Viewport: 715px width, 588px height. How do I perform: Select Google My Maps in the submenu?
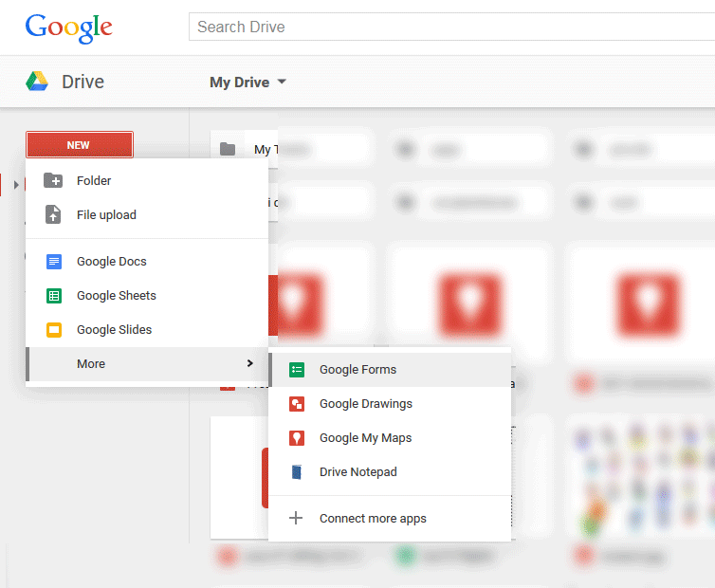(x=390, y=438)
